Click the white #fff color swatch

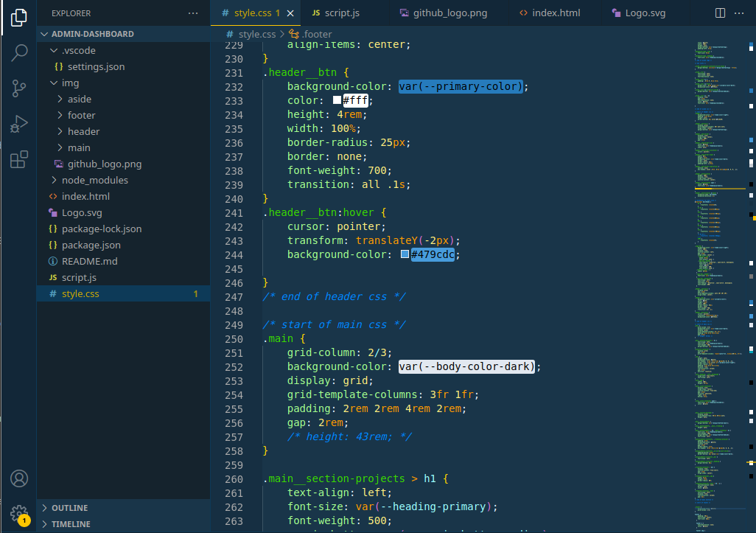point(337,100)
